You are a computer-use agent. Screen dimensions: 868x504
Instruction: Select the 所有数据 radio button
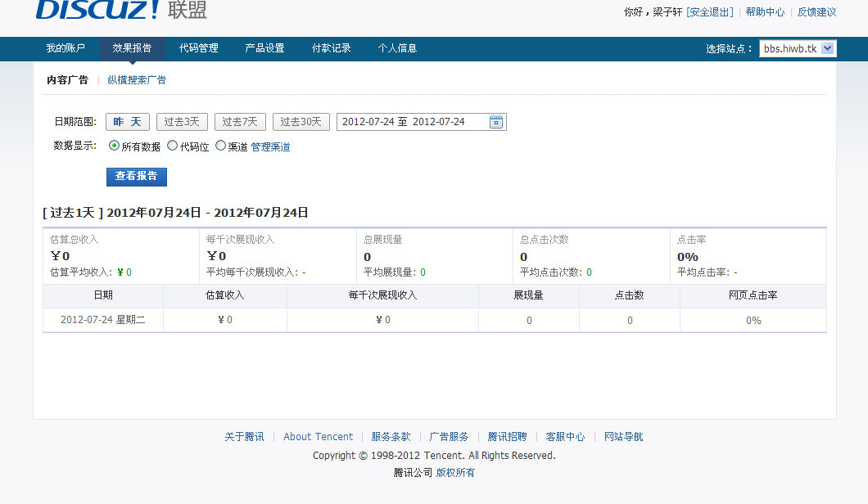tap(114, 146)
